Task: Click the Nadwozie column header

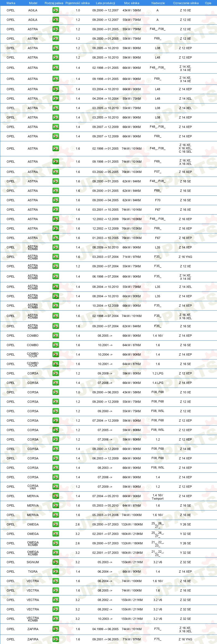Action: pos(158,3)
